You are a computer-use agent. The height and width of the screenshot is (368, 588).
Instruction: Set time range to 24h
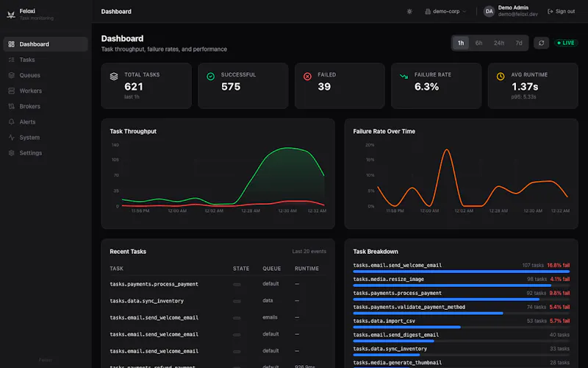pos(499,43)
